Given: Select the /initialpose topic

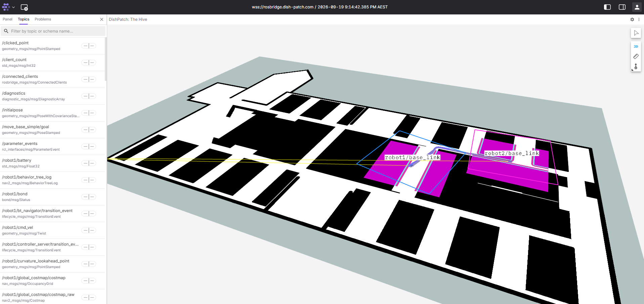Looking at the screenshot, I should point(52,113).
